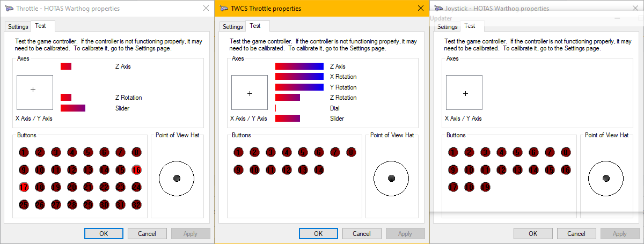644x244 pixels.
Task: Click button 25 indicator in Warthog Throttle window
Action: 24,204
